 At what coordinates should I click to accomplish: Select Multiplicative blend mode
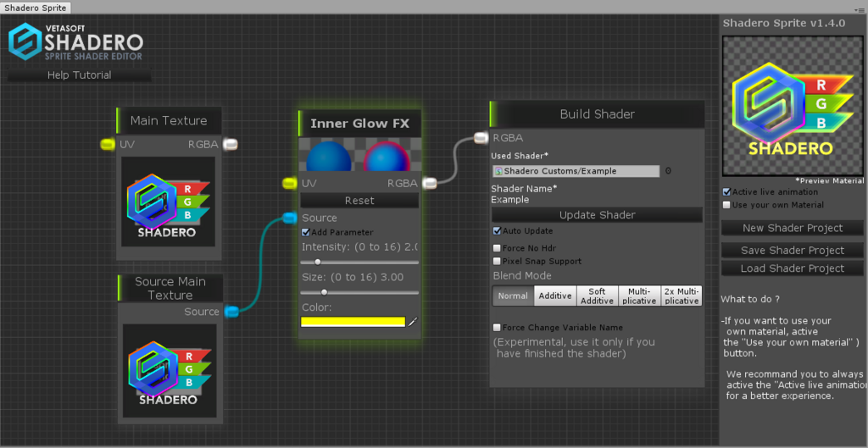coord(639,296)
